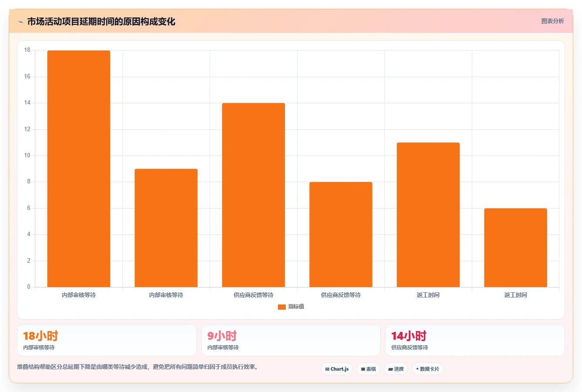Viewport: 582px width, 392px height.
Task: Click the y-axis tick label 12
Action: tap(27, 129)
